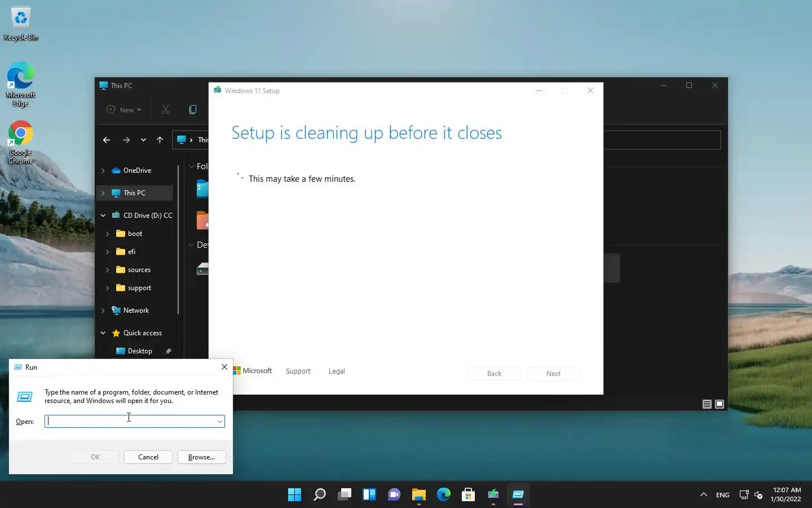This screenshot has width=812, height=508.
Task: Open the muted volume tray icon
Action: tap(758, 495)
